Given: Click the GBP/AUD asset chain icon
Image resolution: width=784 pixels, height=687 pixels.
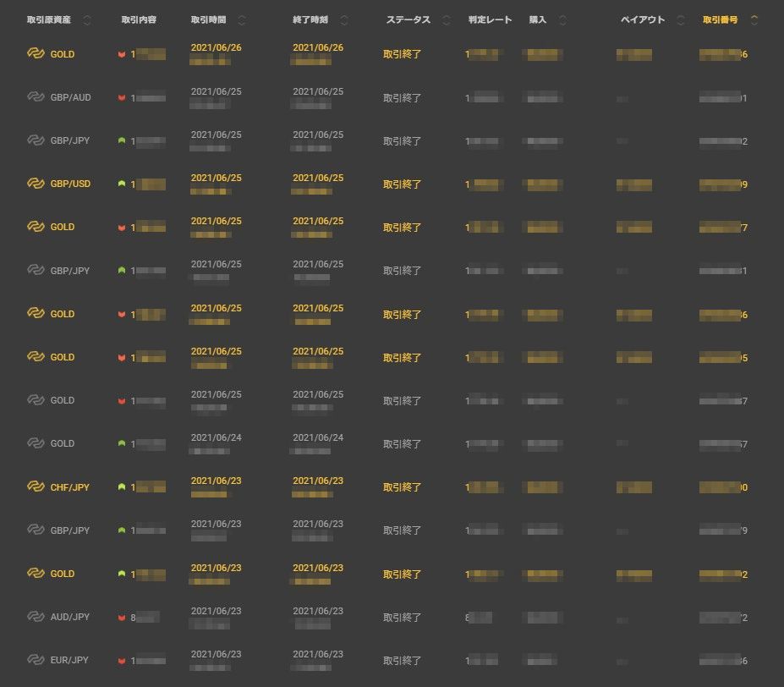Looking at the screenshot, I should (x=36, y=97).
